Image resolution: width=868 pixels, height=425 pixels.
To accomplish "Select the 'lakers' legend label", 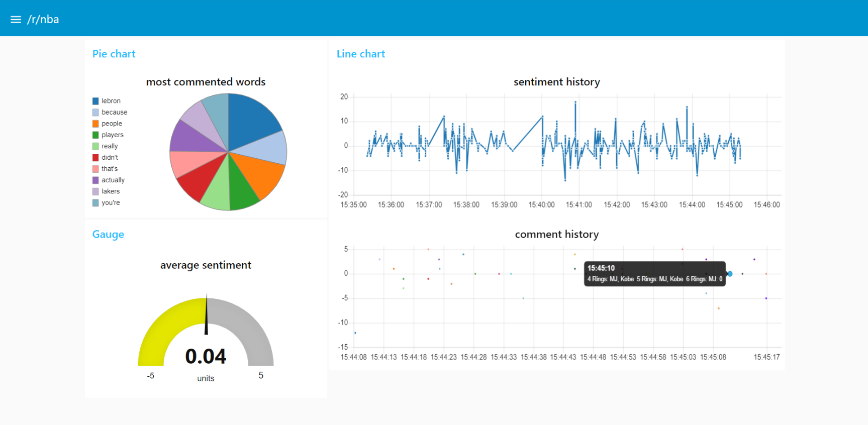I will pyautogui.click(x=111, y=191).
